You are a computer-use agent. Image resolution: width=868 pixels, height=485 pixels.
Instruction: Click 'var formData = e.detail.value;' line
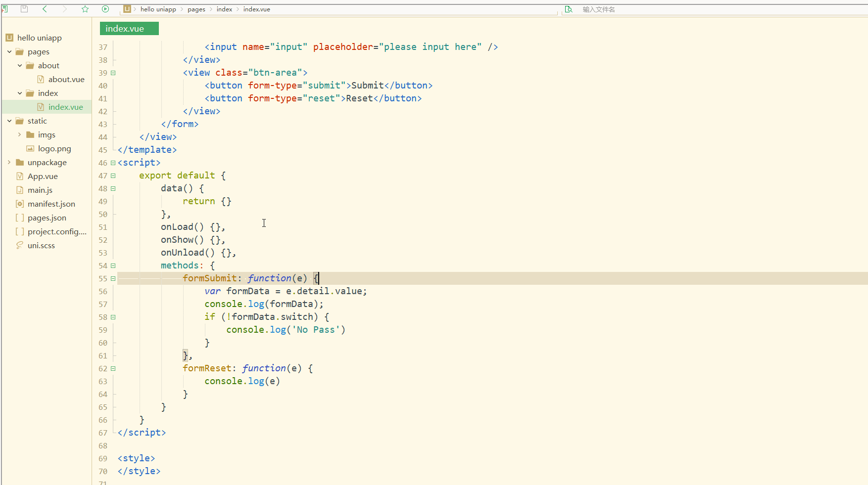click(x=286, y=291)
